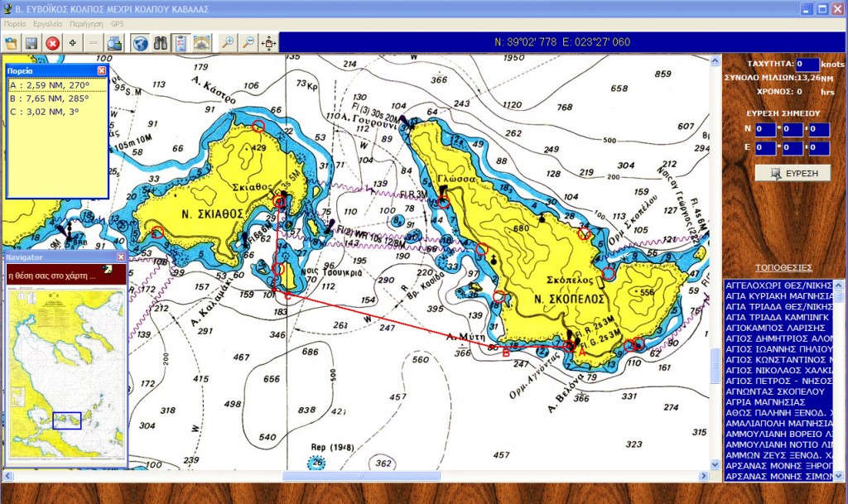Select ΑΓΙΑ ΤΡΙΑΔΑ ΚΑΜΠΙΝΓΚ in locations list
Image resolution: width=848 pixels, height=504 pixels.
click(x=778, y=317)
